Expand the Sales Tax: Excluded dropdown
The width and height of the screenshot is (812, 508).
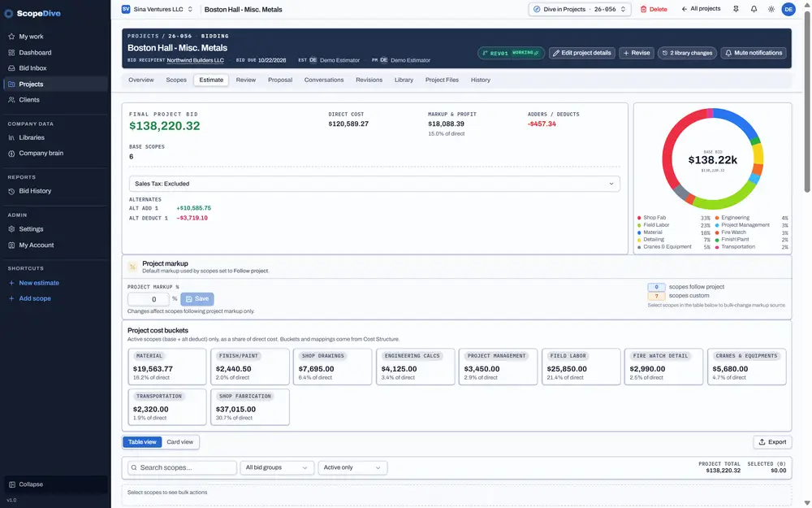[374, 184]
